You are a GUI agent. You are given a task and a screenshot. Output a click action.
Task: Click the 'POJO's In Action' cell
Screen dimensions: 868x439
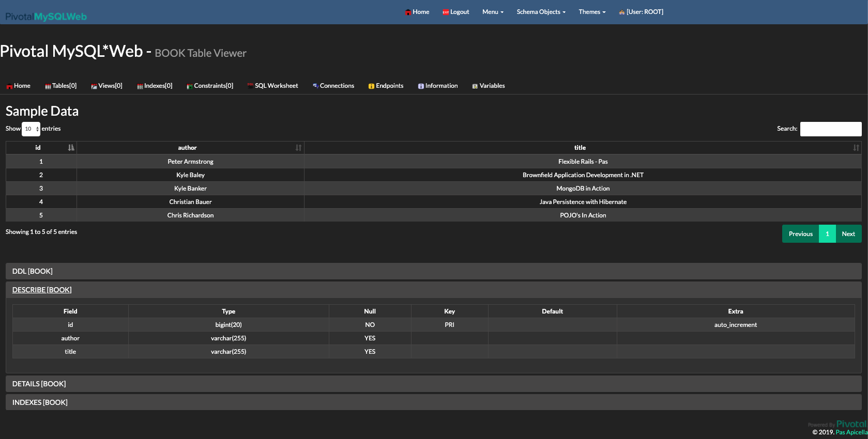pos(583,215)
